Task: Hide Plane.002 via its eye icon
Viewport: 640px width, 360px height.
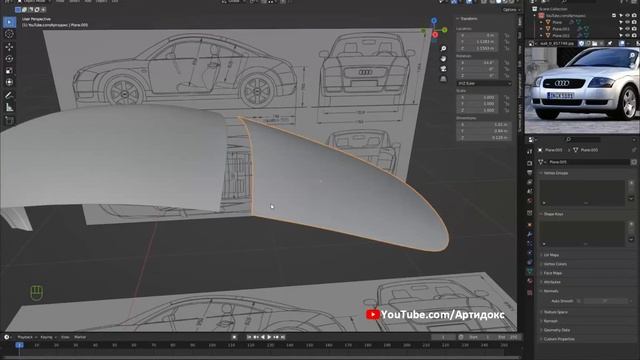Action: click(627, 36)
